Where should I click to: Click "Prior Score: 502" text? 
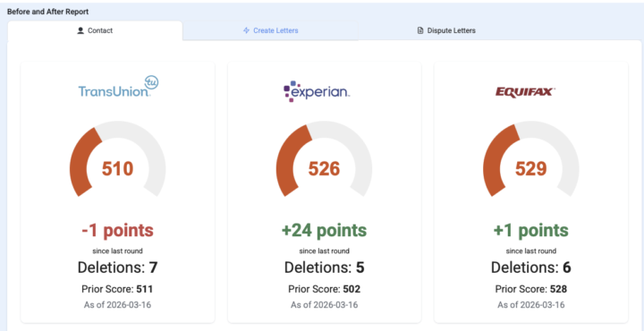[x=324, y=289]
